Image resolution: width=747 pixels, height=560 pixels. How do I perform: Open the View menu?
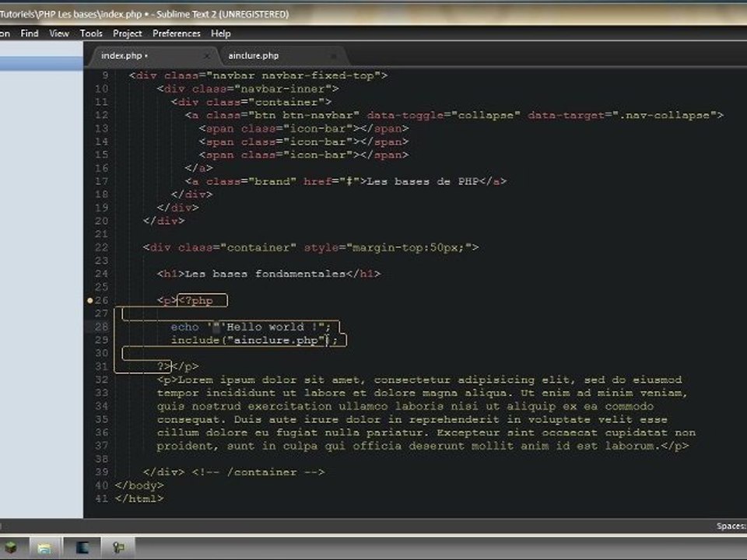pos(59,33)
